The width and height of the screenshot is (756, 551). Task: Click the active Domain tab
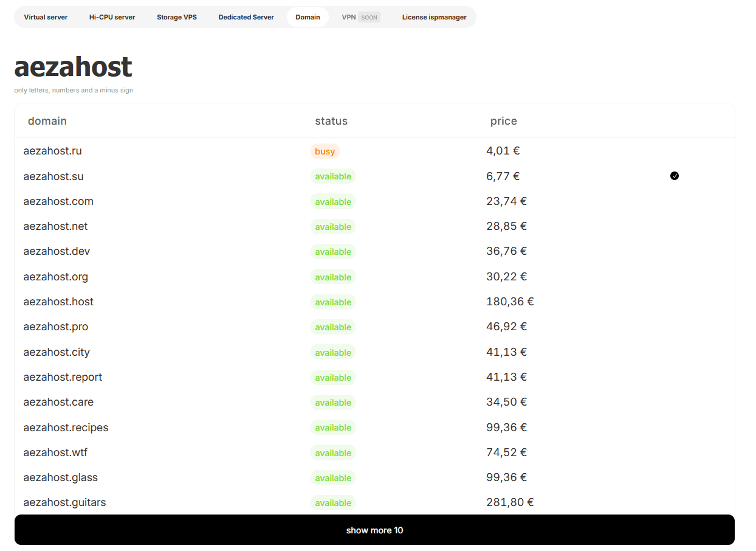(x=308, y=17)
